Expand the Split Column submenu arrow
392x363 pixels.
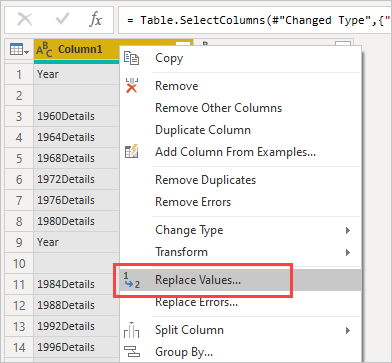click(x=348, y=330)
